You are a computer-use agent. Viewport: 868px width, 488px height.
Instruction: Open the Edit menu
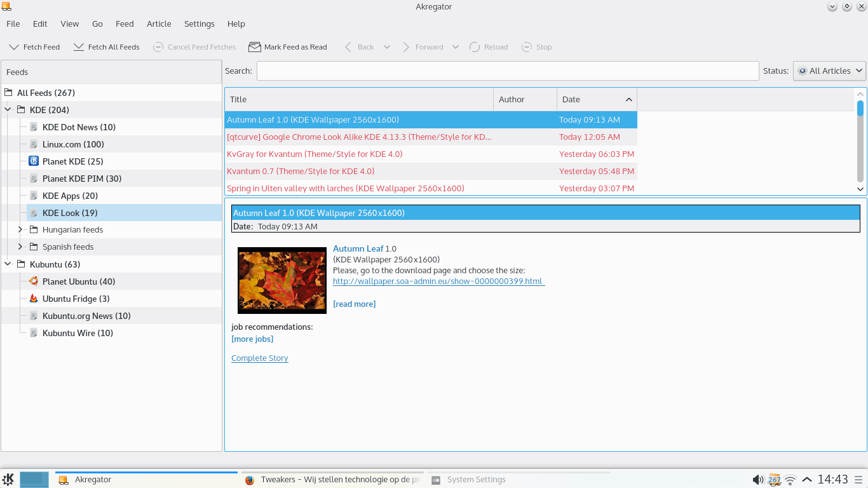40,24
